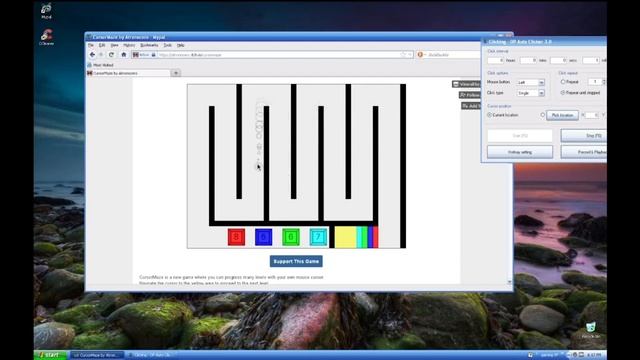Open the Bookmarks menu
The width and height of the screenshot is (640, 360).
149,45
